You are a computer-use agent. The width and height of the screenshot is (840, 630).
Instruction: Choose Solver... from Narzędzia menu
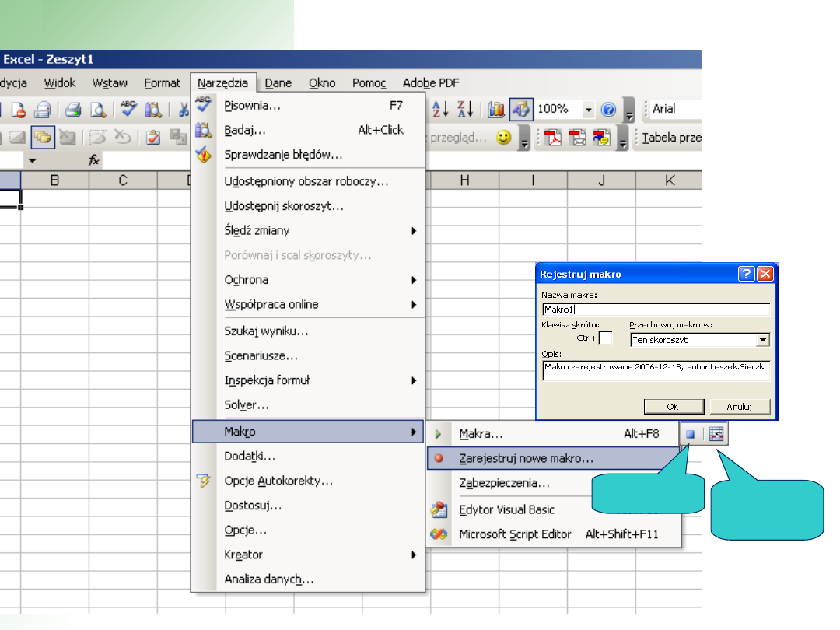click(308, 405)
